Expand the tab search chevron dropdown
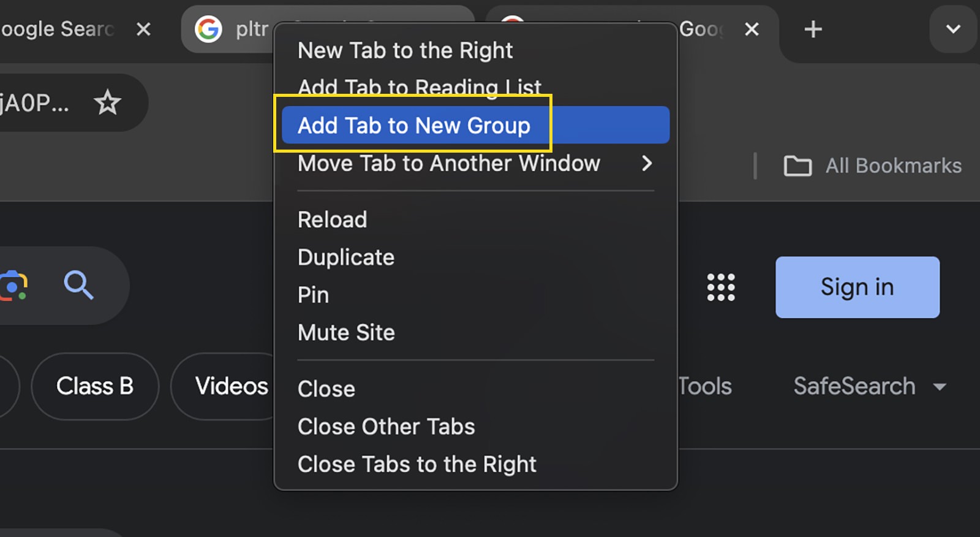The height and width of the screenshot is (537, 980). pyautogui.click(x=953, y=29)
